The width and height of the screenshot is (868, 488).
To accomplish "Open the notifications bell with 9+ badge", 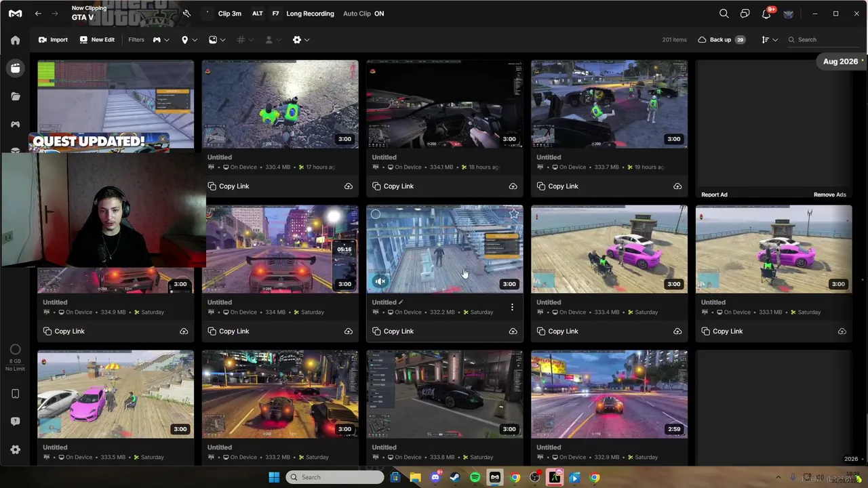I will 767,13.
